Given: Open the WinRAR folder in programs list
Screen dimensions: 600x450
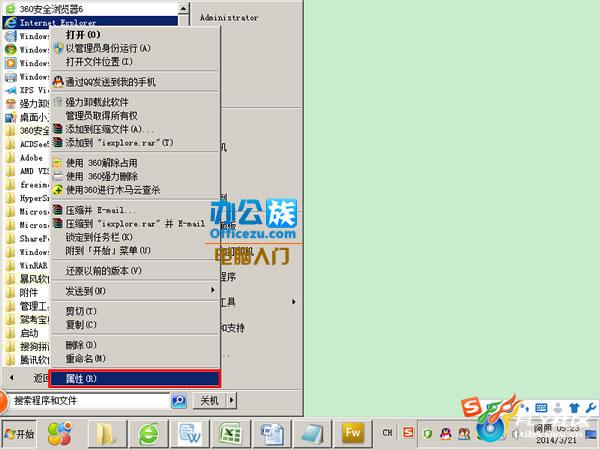Looking at the screenshot, I should [27, 266].
